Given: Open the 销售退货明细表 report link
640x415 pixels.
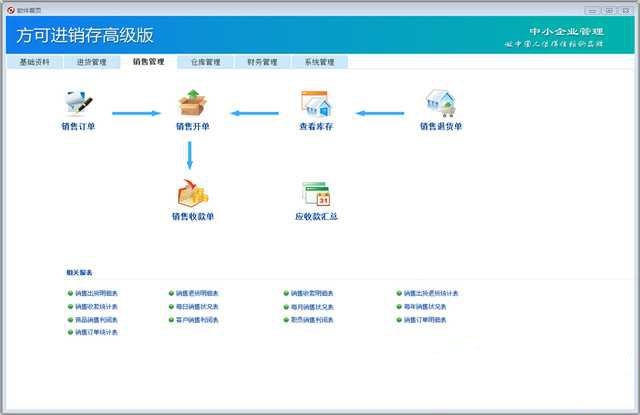Looking at the screenshot, I should [194, 293].
